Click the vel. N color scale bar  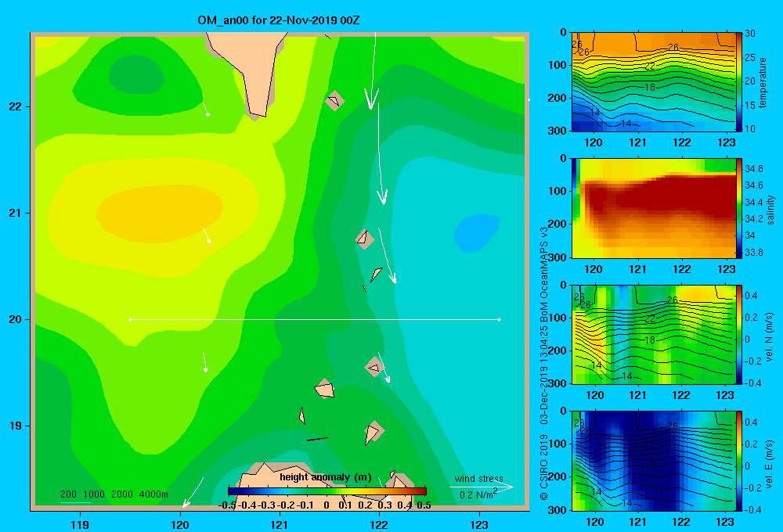(740, 334)
